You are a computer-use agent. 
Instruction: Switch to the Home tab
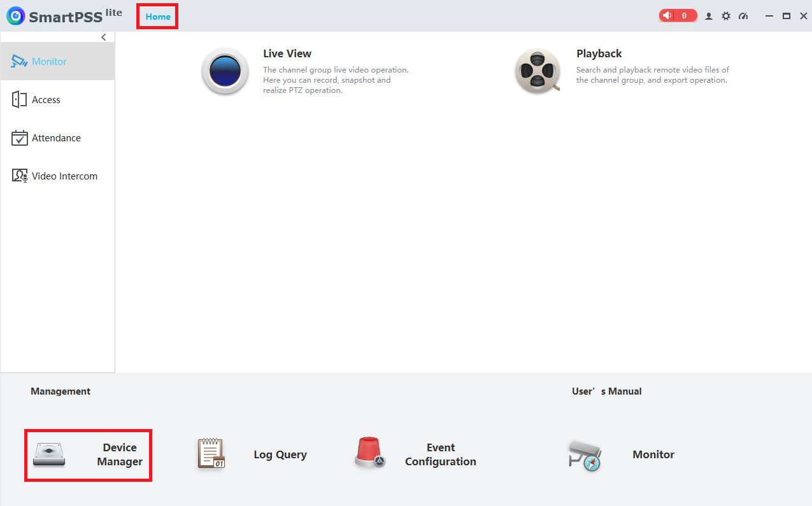point(157,17)
